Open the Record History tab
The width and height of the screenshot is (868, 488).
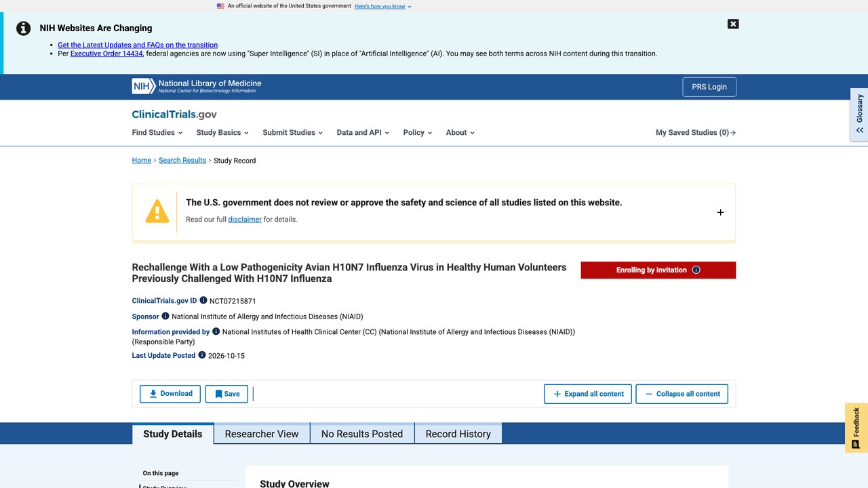point(458,434)
